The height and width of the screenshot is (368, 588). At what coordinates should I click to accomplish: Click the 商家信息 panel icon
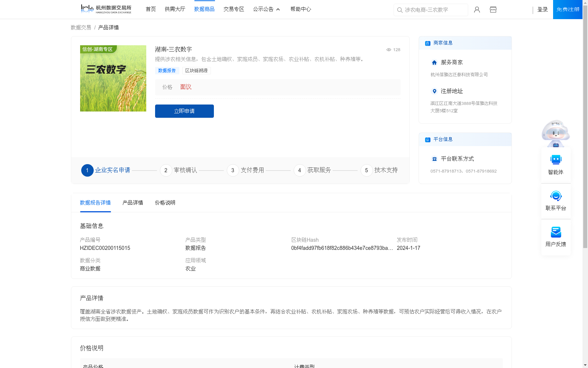tap(428, 43)
